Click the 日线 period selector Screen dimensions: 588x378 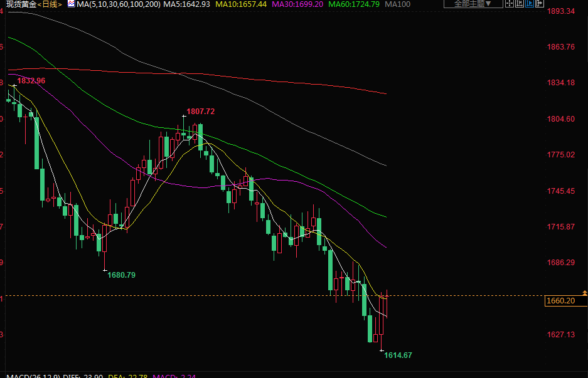point(51,4)
